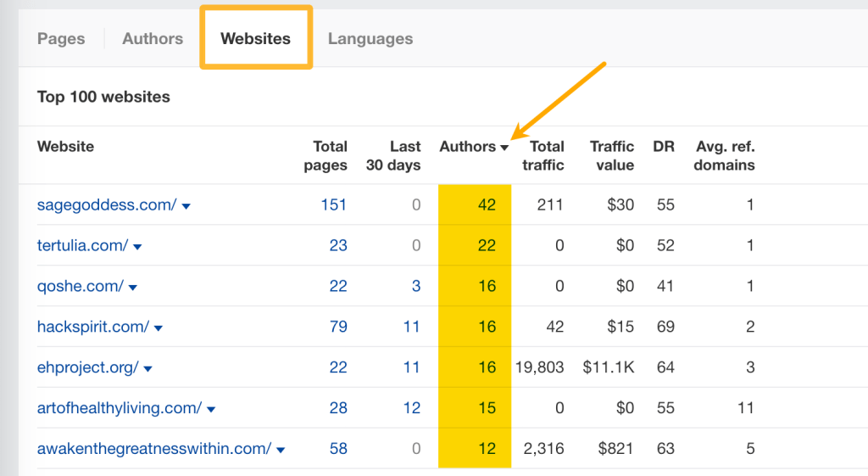
Task: Open 11 last-30-days pages for hackspirit.com
Action: 411,327
